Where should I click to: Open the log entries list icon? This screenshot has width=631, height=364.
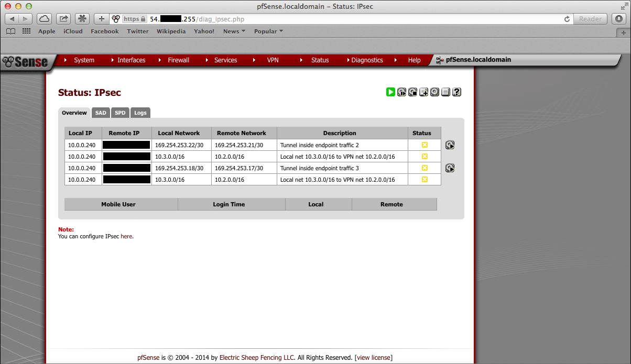click(x=445, y=92)
